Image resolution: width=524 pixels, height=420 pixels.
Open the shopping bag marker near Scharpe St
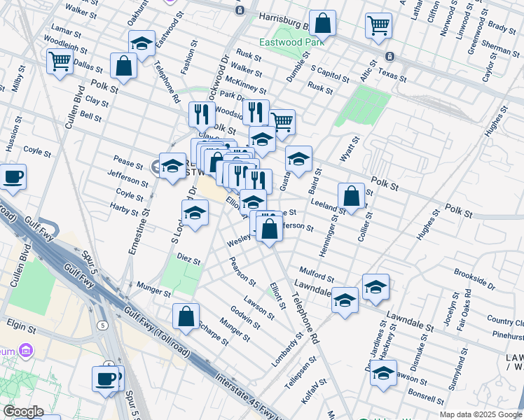[186, 317]
